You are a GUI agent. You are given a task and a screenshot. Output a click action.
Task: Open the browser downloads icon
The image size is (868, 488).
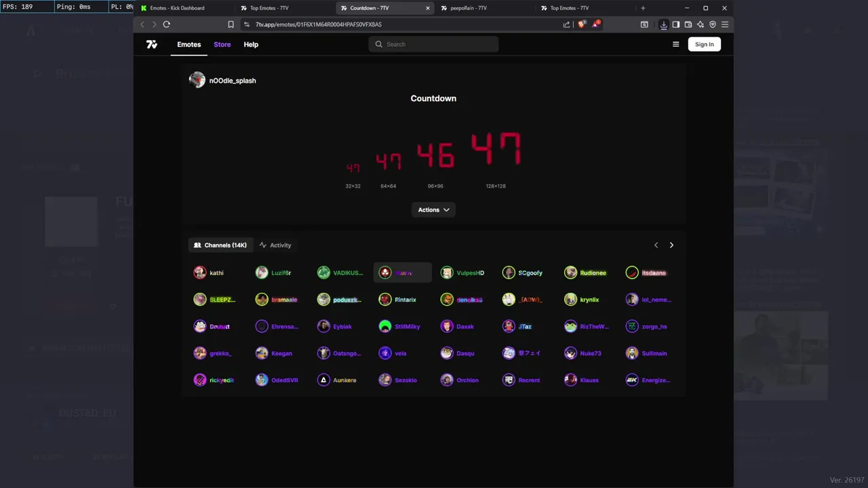[664, 24]
